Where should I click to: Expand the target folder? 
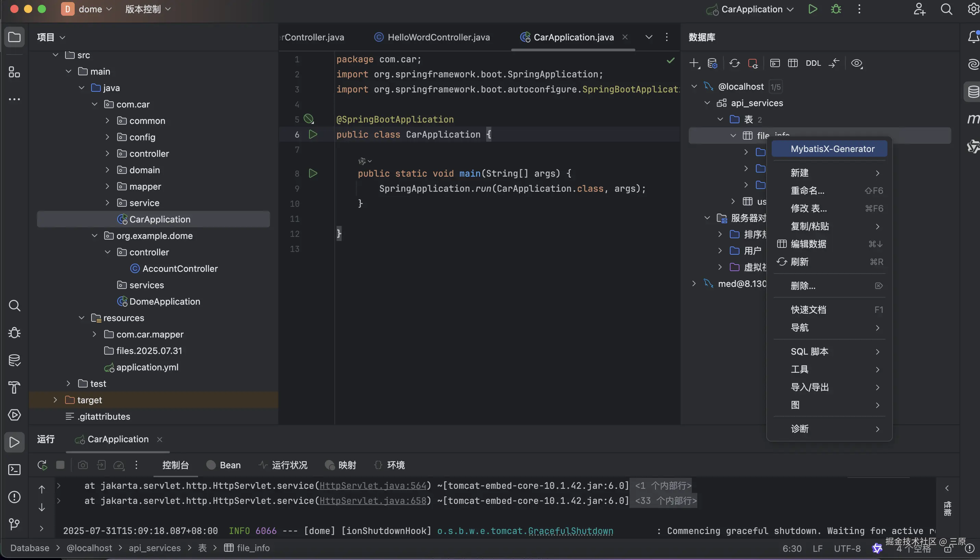(56, 400)
